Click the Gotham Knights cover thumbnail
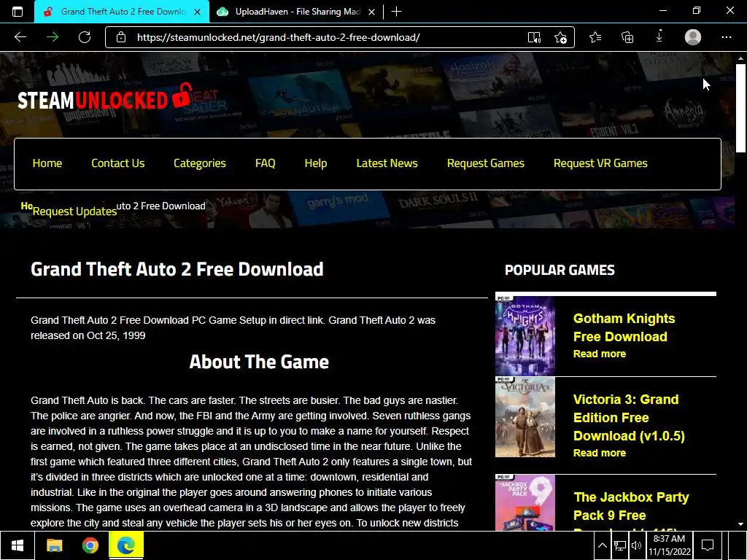 (x=525, y=335)
